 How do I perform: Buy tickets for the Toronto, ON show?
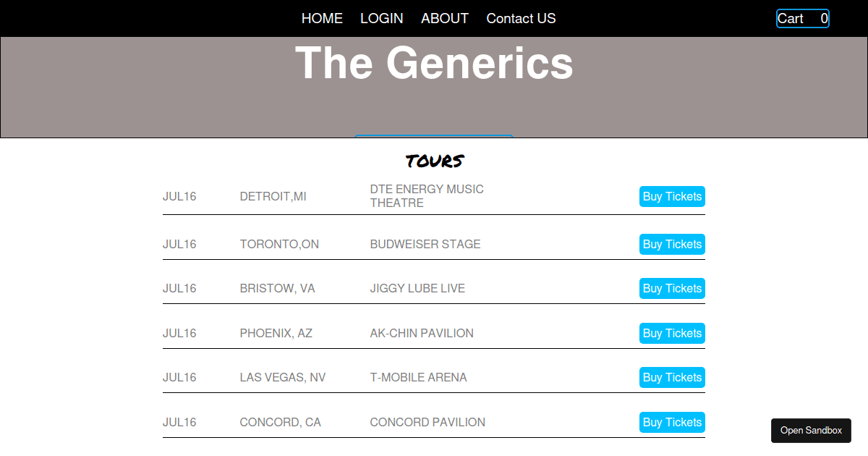tap(672, 244)
